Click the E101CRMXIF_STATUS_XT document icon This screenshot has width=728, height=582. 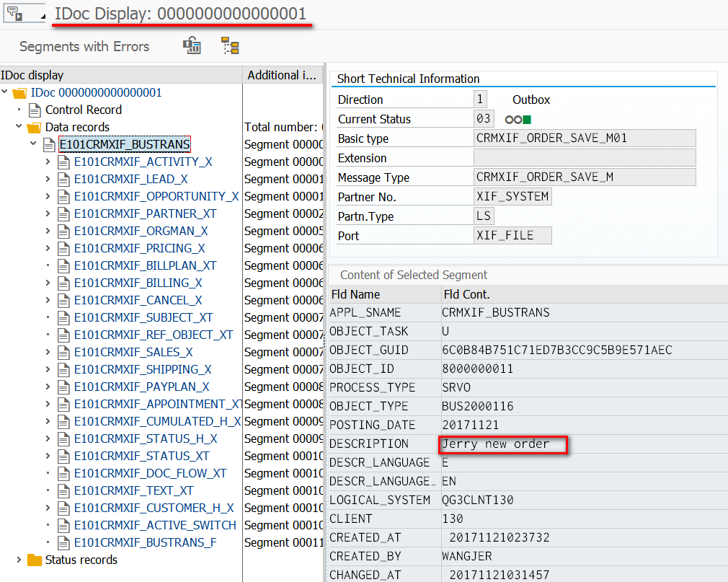[x=63, y=456]
